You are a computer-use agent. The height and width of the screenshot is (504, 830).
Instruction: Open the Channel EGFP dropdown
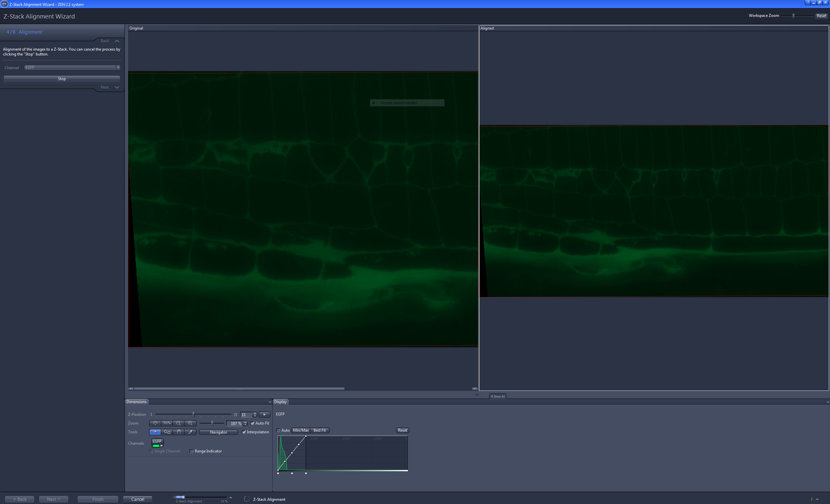[118, 67]
